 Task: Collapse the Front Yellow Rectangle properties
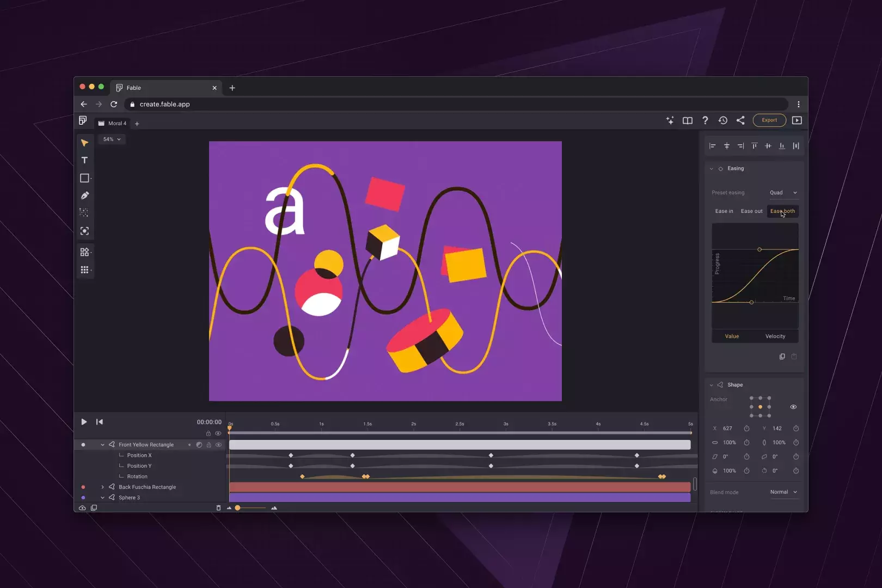[102, 444]
